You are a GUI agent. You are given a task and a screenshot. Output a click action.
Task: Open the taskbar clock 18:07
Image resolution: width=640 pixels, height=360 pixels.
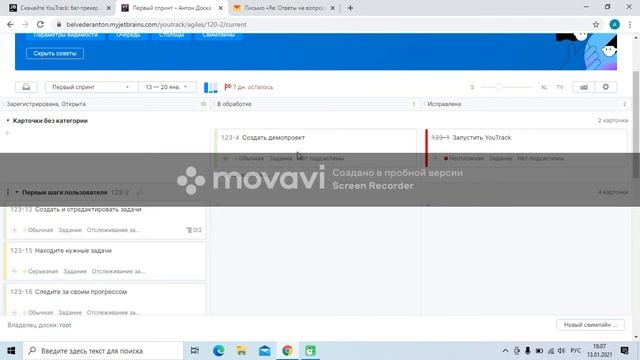[600, 351]
